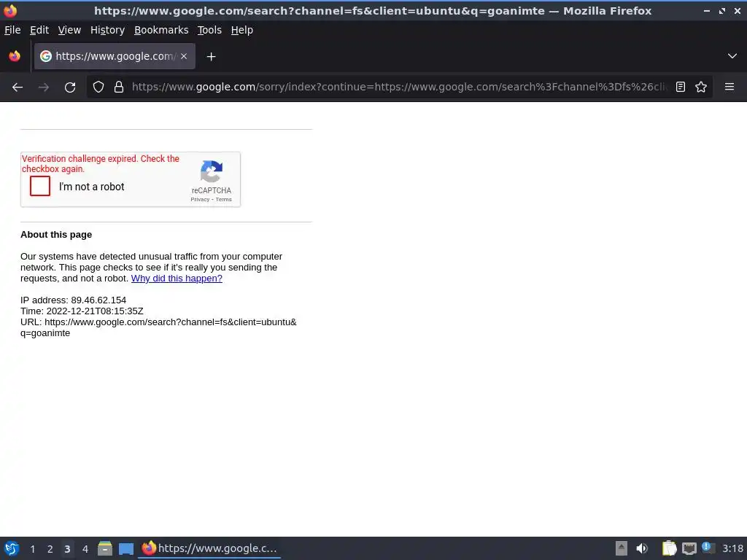Click the "IP address: 89.46.62.154" text
Viewport: 747px width, 560px height.
[74, 300]
